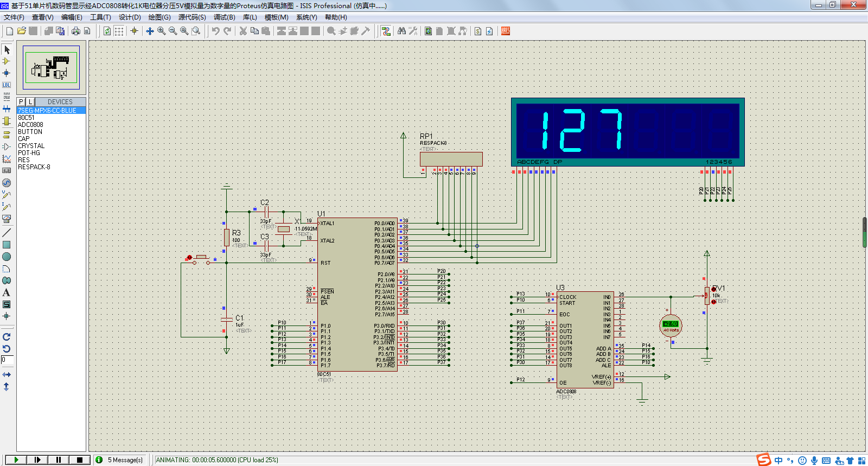Pause the running simulation

[59, 459]
